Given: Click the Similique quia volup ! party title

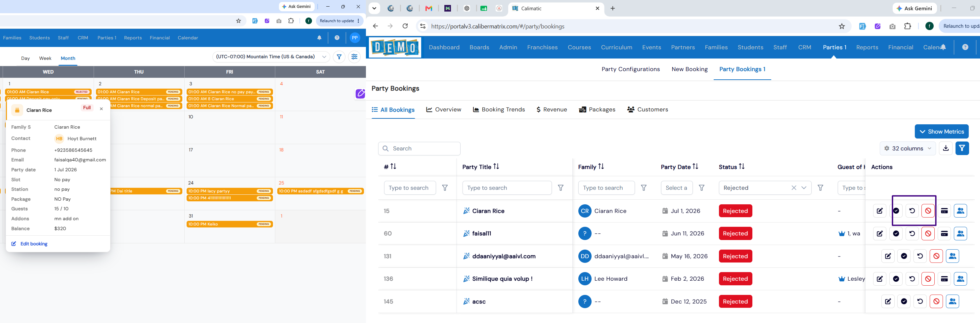Looking at the screenshot, I should (x=502, y=279).
